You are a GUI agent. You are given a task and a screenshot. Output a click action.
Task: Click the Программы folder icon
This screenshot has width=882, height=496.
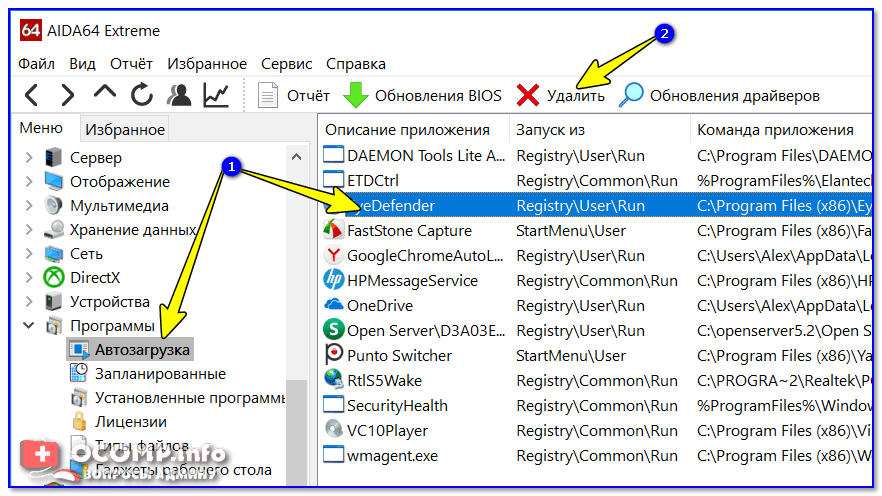click(53, 326)
